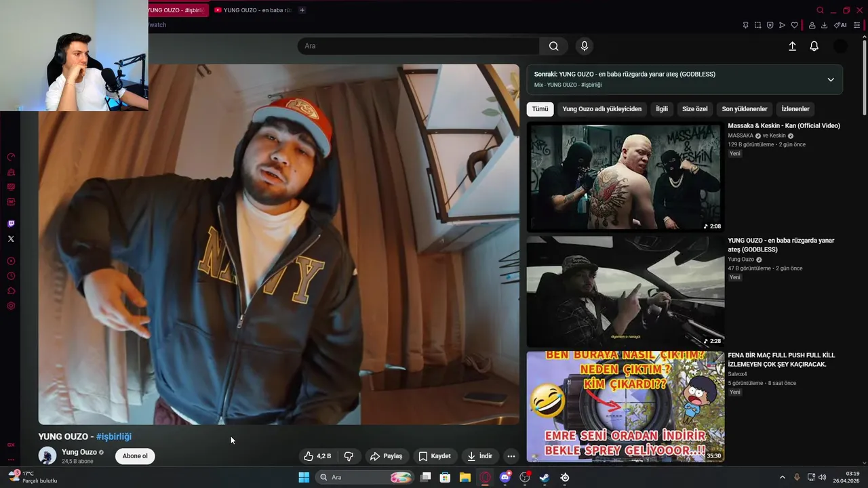This screenshot has width=868, height=488.
Task: Click video title 'Massaka & Keskin - Kan (Official Video)'
Action: [784, 125]
